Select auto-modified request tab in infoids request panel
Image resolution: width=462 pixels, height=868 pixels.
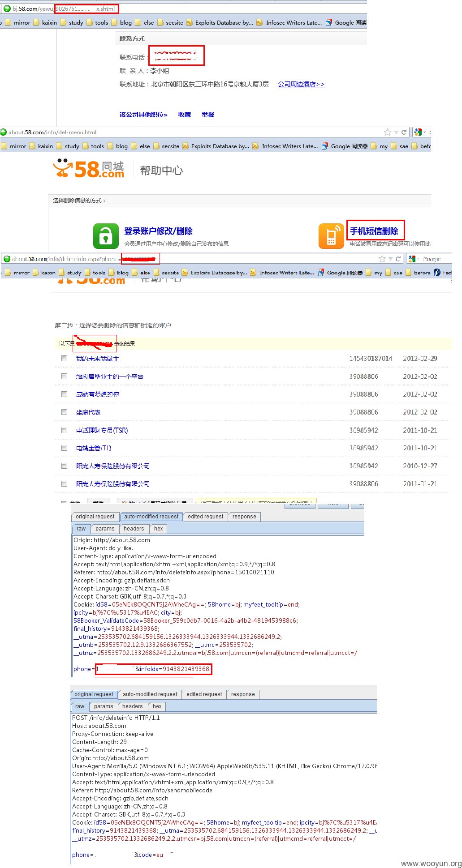click(151, 517)
